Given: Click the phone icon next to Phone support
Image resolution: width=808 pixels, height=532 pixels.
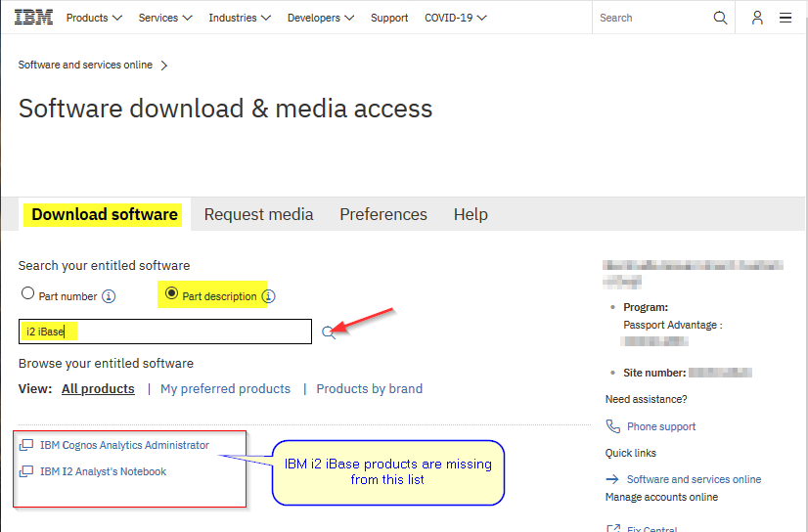Looking at the screenshot, I should pyautogui.click(x=612, y=426).
